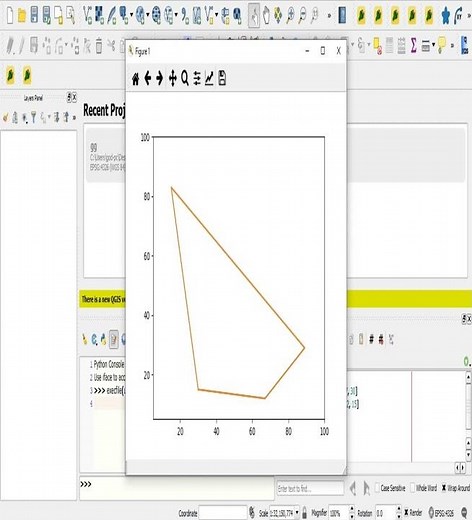Open a project with the yellow folder icon

[22, 15]
